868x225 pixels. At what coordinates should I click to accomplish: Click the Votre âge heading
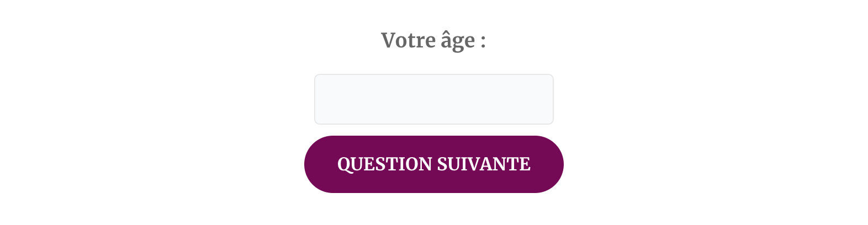coord(433,41)
